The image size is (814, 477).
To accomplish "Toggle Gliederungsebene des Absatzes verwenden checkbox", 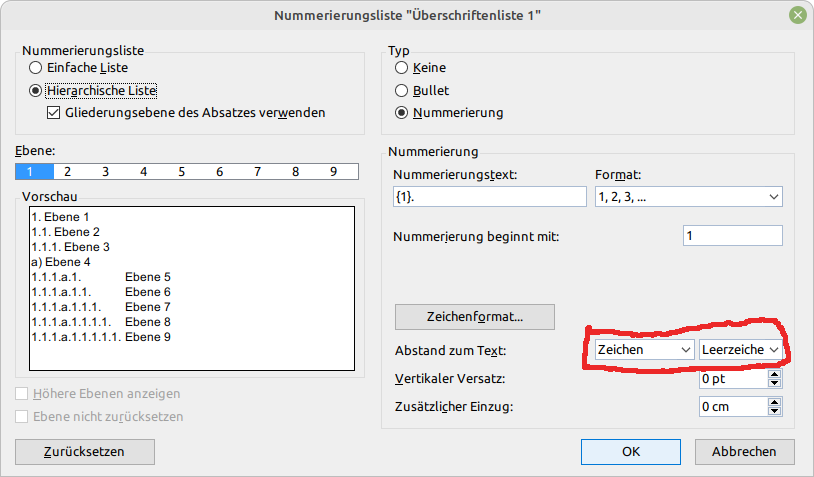I will click(54, 113).
